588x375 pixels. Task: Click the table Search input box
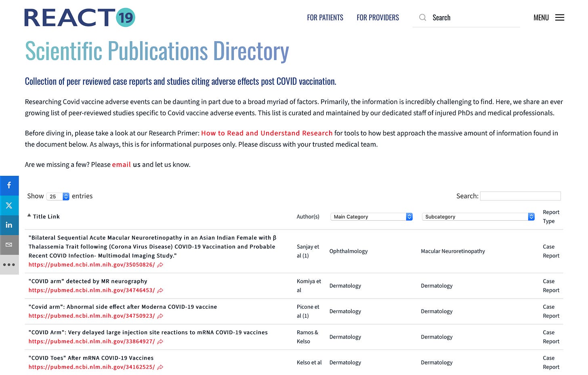[520, 196]
